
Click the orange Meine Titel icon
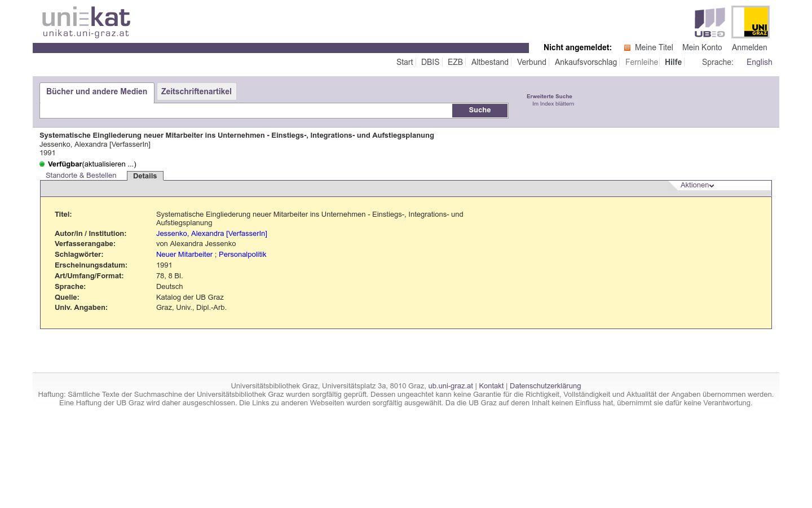pos(627,48)
